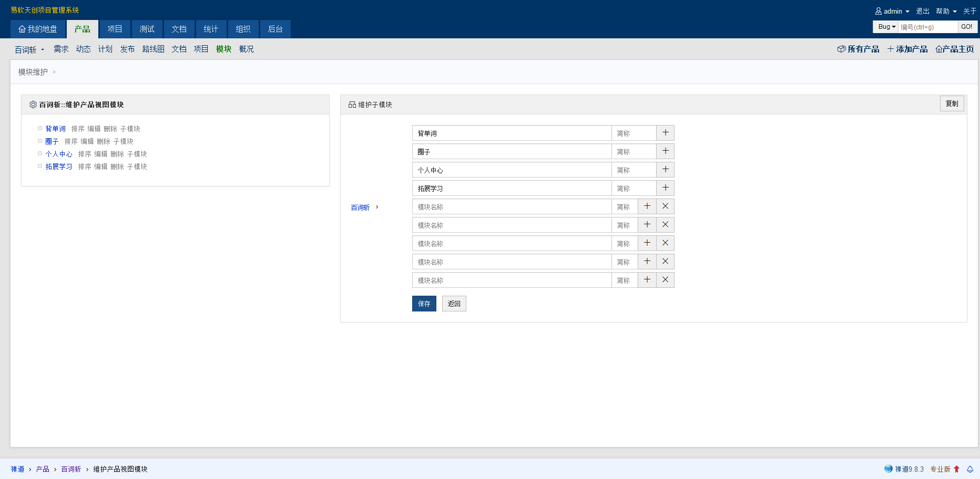Click red upgrade arrow in footer

(x=957, y=469)
